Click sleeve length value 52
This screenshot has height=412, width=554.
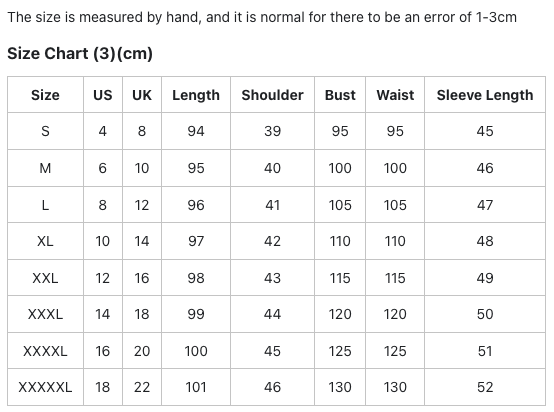[485, 387]
